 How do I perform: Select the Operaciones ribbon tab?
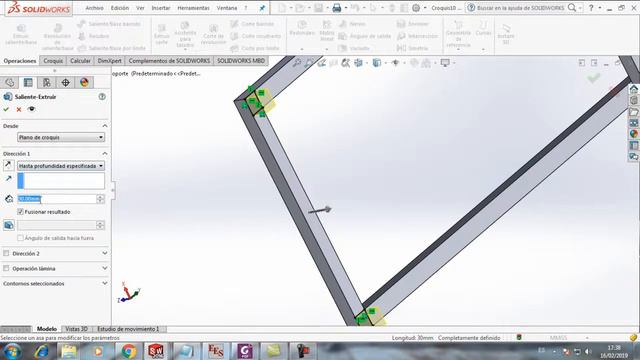coord(20,61)
